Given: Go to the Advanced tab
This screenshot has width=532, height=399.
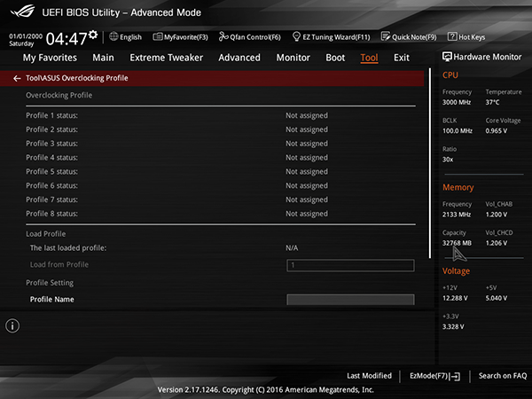Looking at the screenshot, I should (x=239, y=58).
